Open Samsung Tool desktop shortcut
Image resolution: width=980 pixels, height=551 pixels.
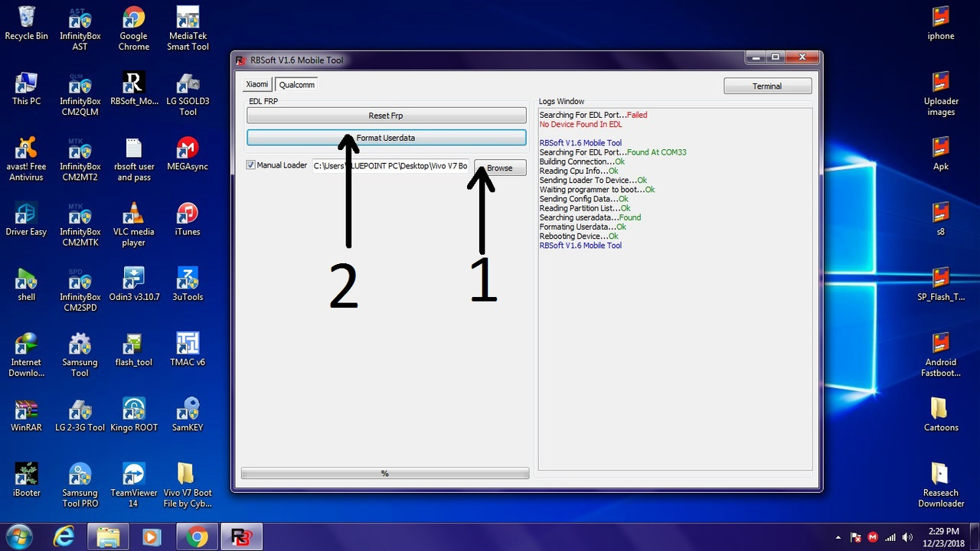point(80,355)
